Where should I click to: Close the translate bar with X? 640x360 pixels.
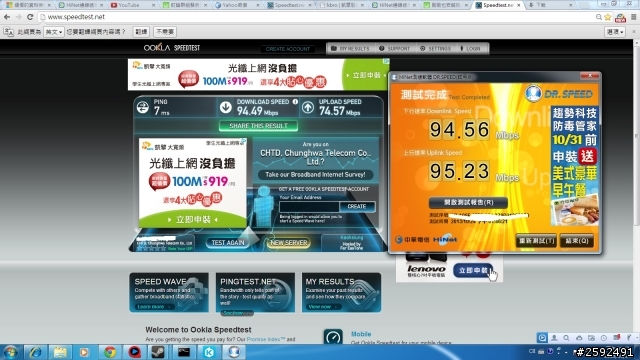(634, 31)
